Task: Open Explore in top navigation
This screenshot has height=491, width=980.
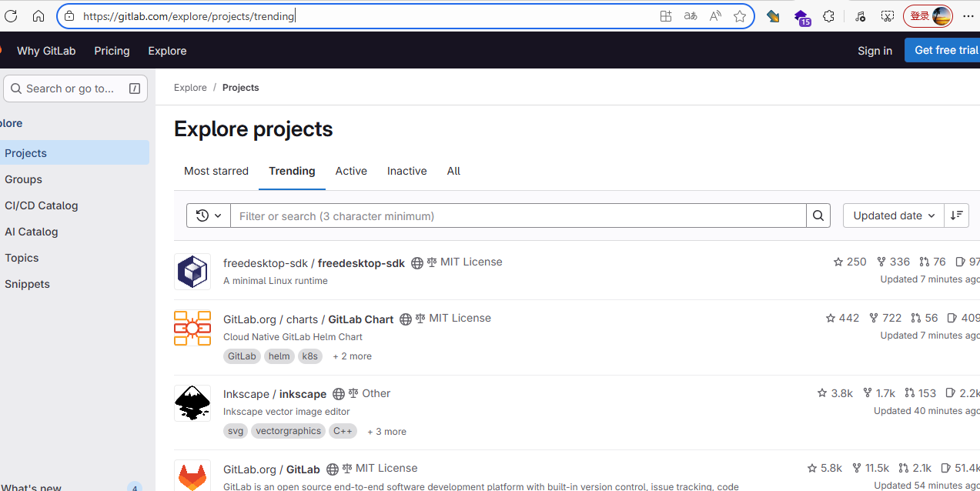Action: [167, 51]
